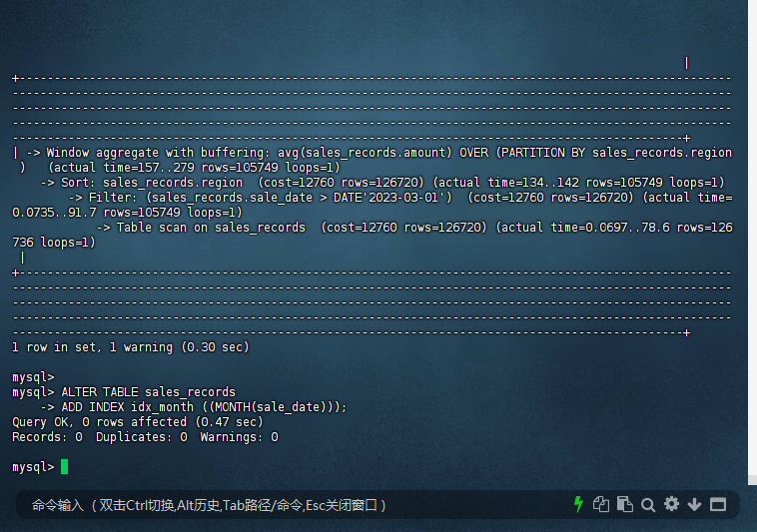Click the down arrow scroll-to-bottom icon
This screenshot has height=532, width=757.
point(694,504)
